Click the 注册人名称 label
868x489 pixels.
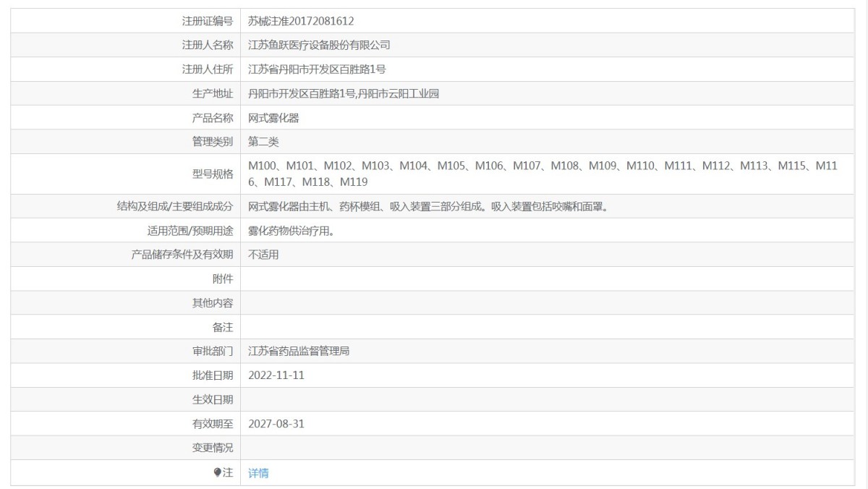pos(208,45)
